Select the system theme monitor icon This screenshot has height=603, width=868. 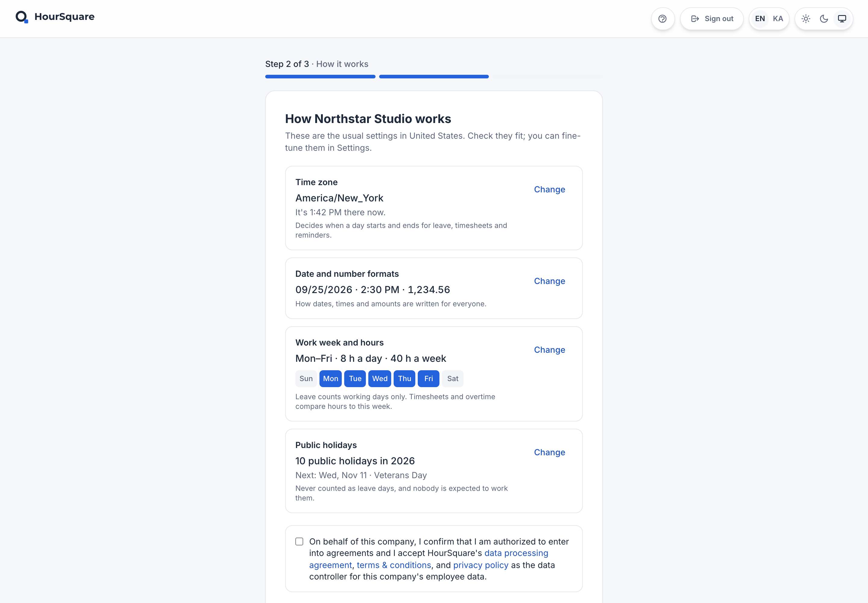[842, 18]
